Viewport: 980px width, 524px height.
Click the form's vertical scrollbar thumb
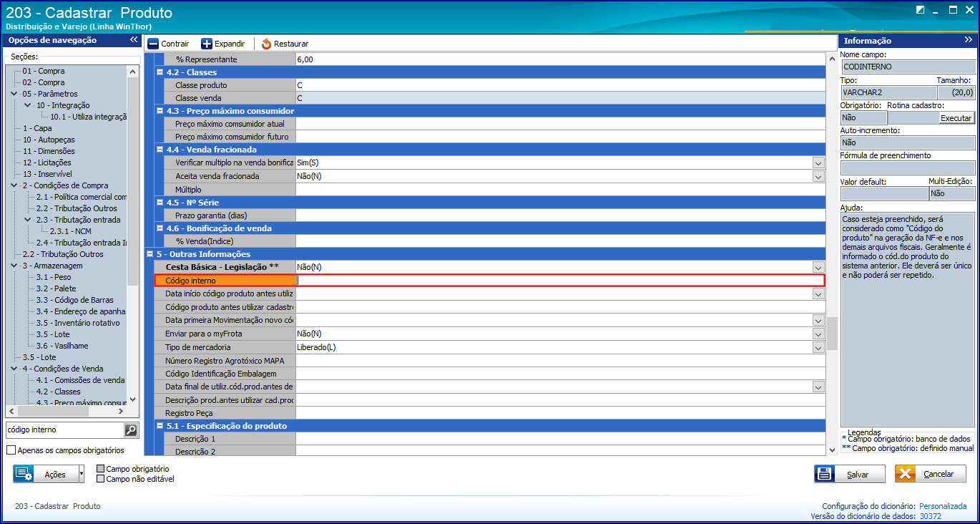tap(832, 334)
